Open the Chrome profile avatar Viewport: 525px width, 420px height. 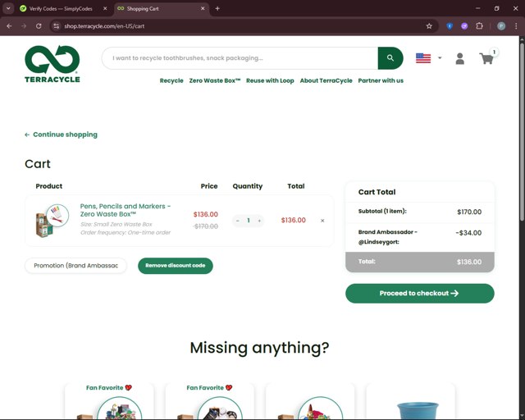[x=501, y=25]
